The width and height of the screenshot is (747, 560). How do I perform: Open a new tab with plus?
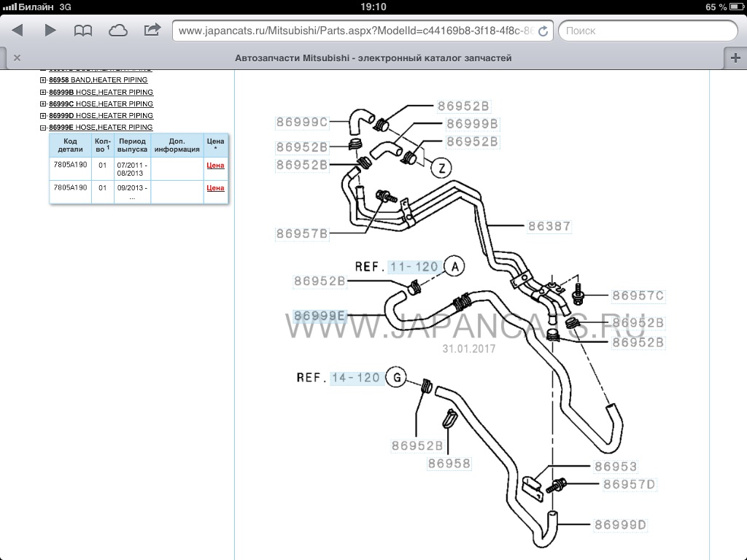[735, 58]
